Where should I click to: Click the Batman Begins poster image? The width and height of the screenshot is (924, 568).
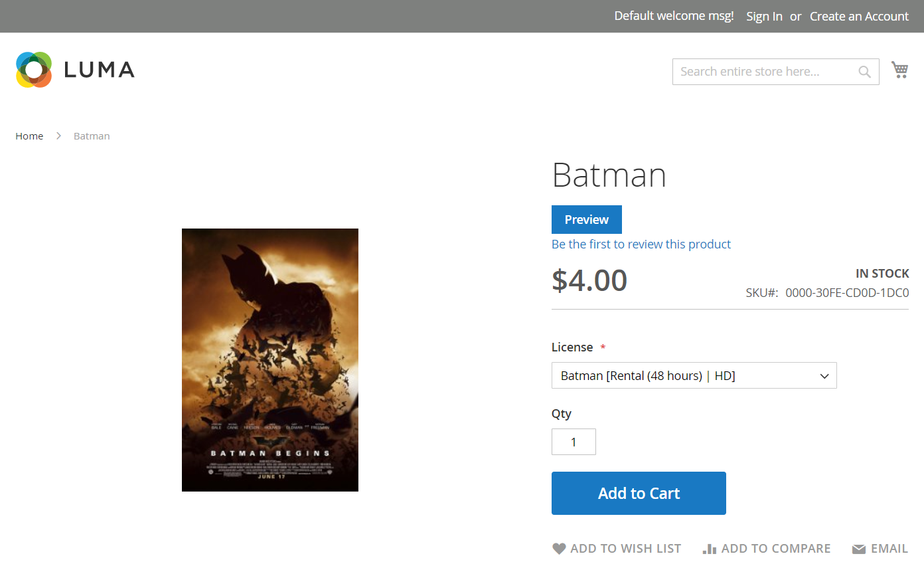click(x=270, y=359)
